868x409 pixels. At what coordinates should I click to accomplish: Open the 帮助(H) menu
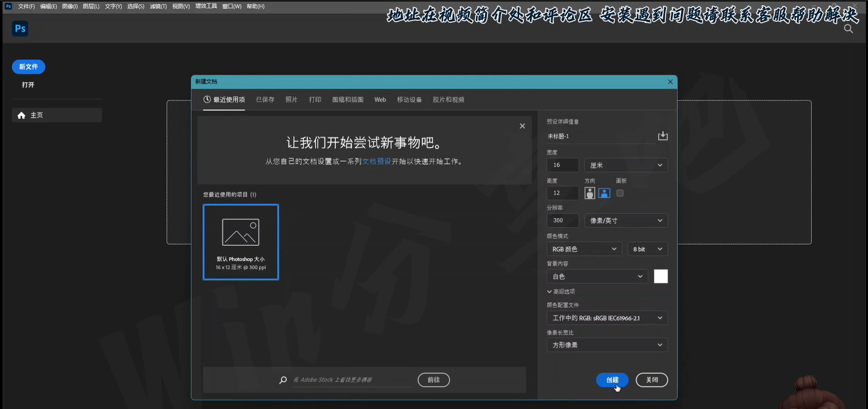(255, 6)
